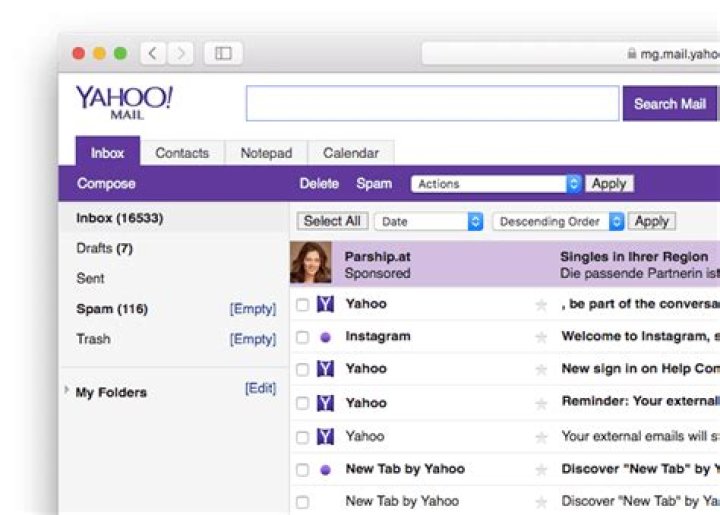Check the Instagram email checkbox
Screen dimensions: 720x515
(x=302, y=337)
